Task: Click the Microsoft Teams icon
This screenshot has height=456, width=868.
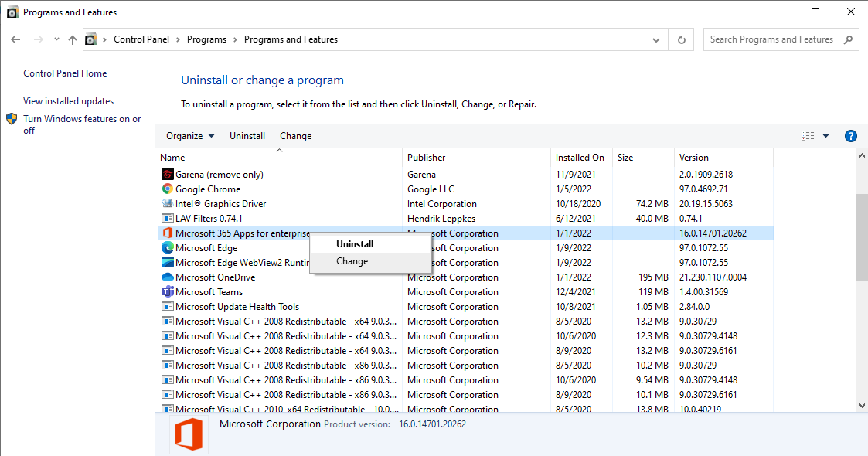Action: [x=168, y=292]
